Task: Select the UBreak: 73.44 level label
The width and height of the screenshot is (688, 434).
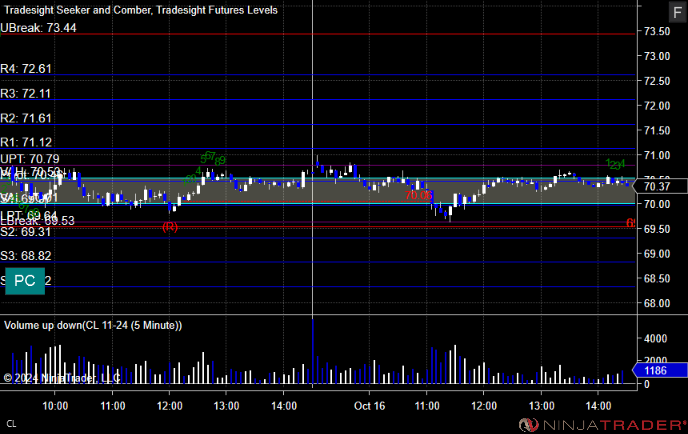Action: tap(38, 28)
